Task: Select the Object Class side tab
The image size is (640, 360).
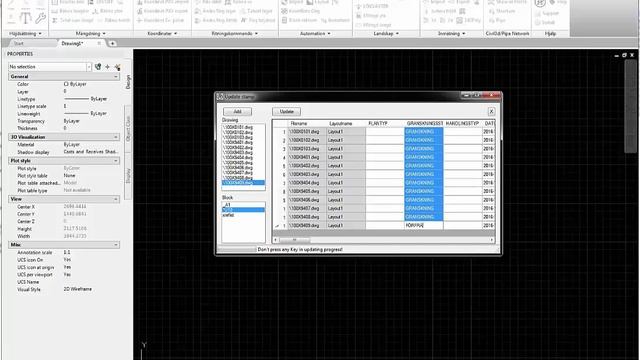Action: [x=128, y=129]
